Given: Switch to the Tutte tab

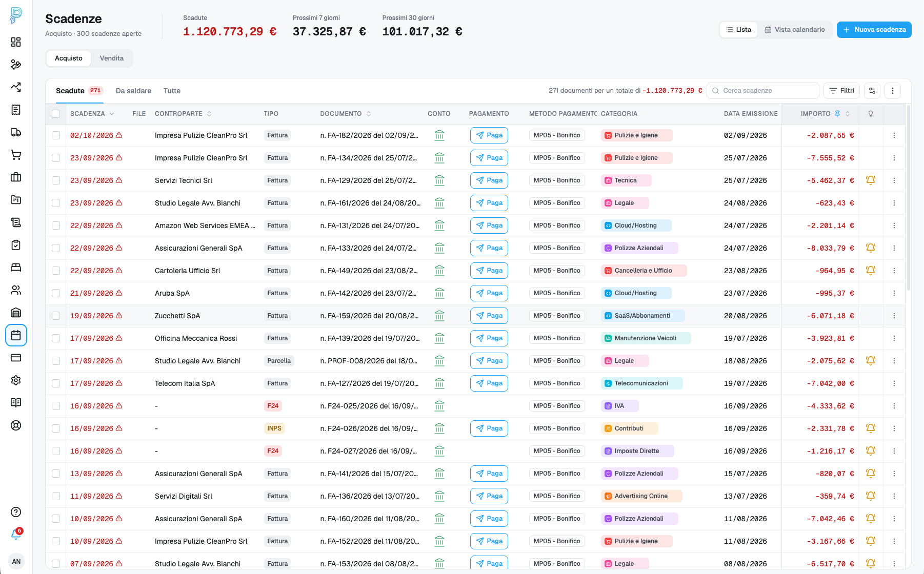Looking at the screenshot, I should pyautogui.click(x=172, y=91).
